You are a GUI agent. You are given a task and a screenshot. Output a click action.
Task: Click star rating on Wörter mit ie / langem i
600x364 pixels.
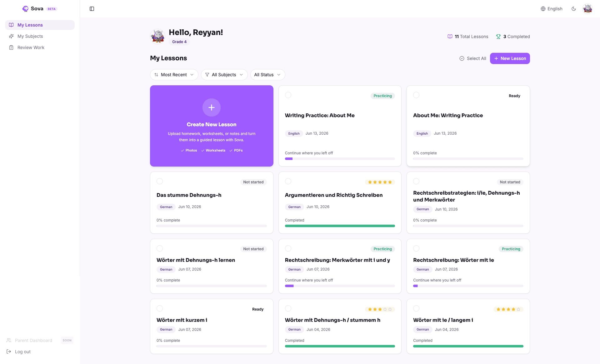(508, 309)
